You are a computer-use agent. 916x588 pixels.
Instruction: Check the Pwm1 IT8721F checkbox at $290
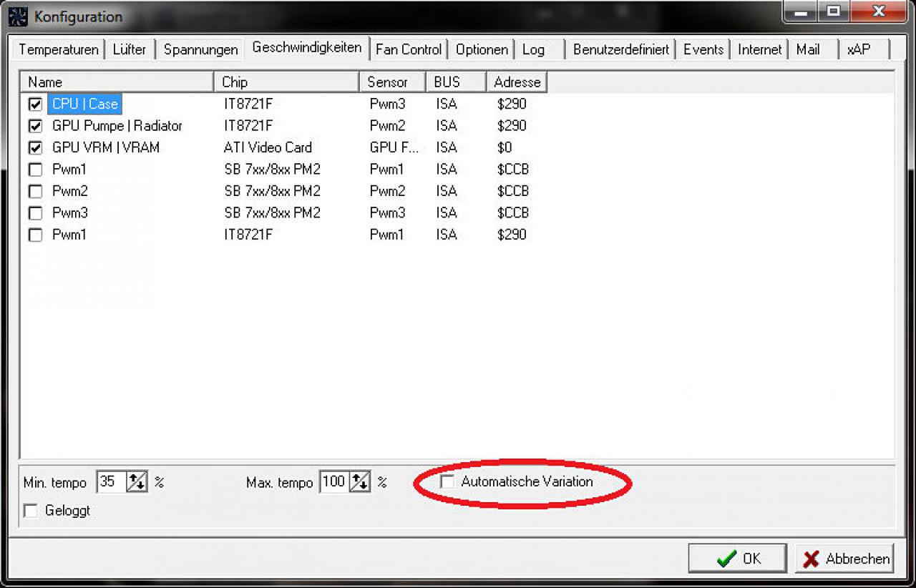pyautogui.click(x=35, y=235)
